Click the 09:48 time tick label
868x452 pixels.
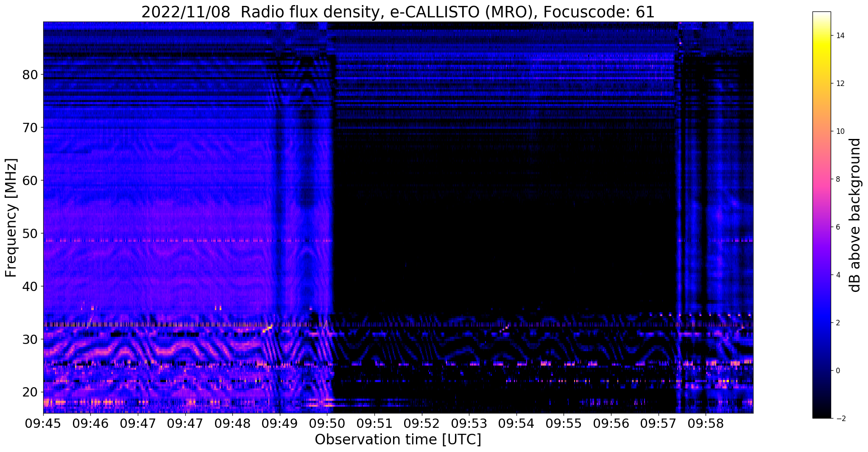click(232, 423)
